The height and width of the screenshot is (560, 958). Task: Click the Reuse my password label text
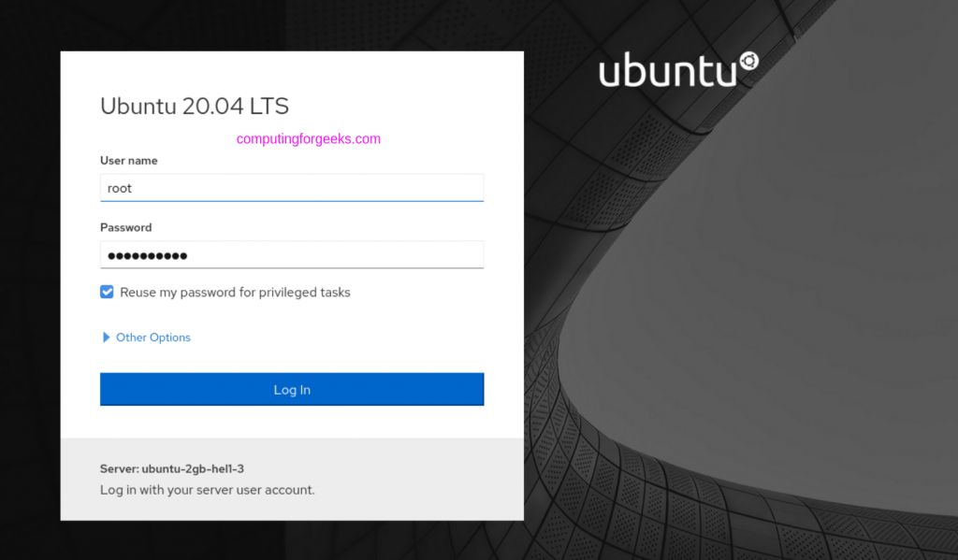tap(234, 292)
